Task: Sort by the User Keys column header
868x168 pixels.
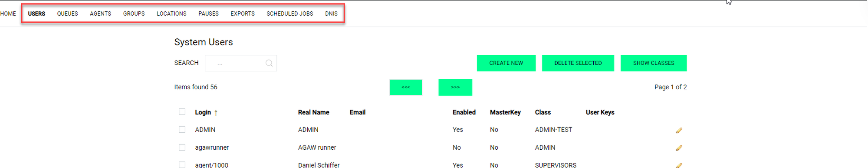Action: pyautogui.click(x=600, y=112)
